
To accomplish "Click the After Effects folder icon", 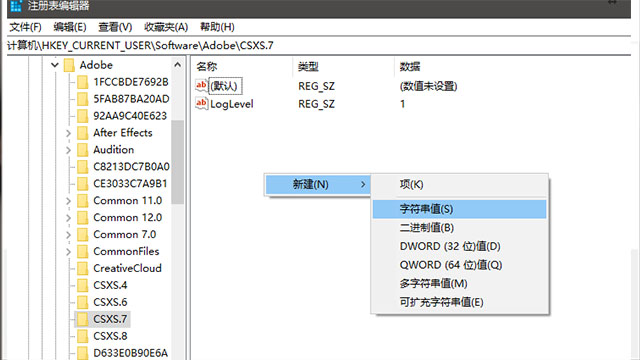I will click(x=82, y=133).
